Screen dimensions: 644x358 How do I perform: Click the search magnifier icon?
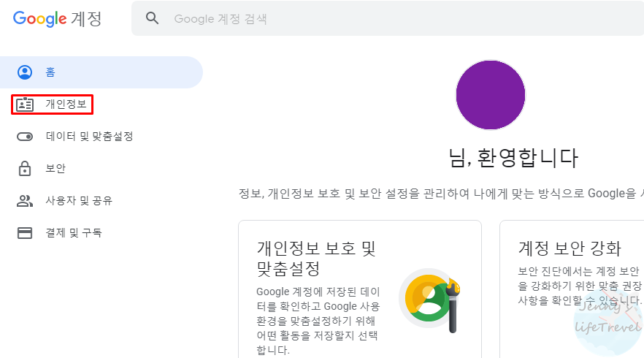(152, 18)
